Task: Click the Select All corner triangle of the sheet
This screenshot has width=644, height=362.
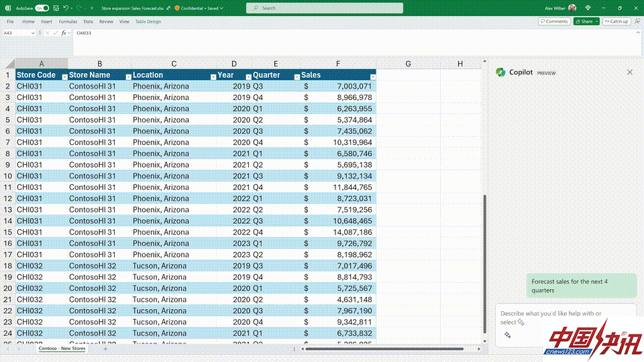Action: (10, 64)
